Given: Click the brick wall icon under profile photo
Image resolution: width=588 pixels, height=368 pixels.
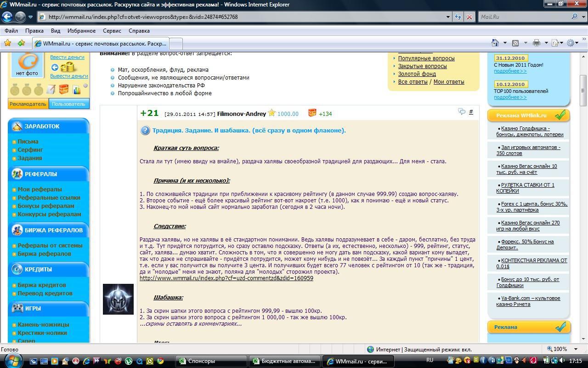Looking at the screenshot, I should (63, 89).
